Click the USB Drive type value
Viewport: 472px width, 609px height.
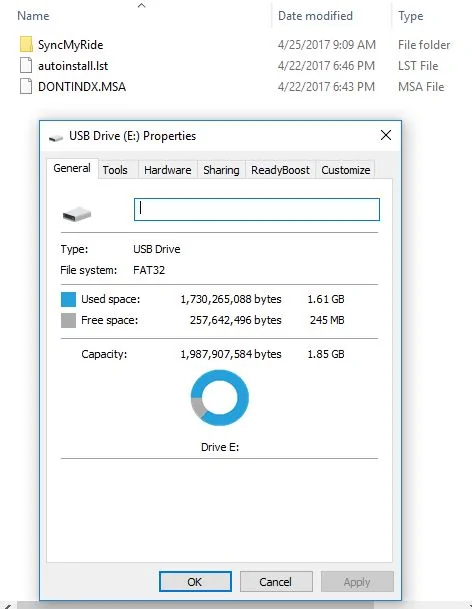click(x=157, y=249)
